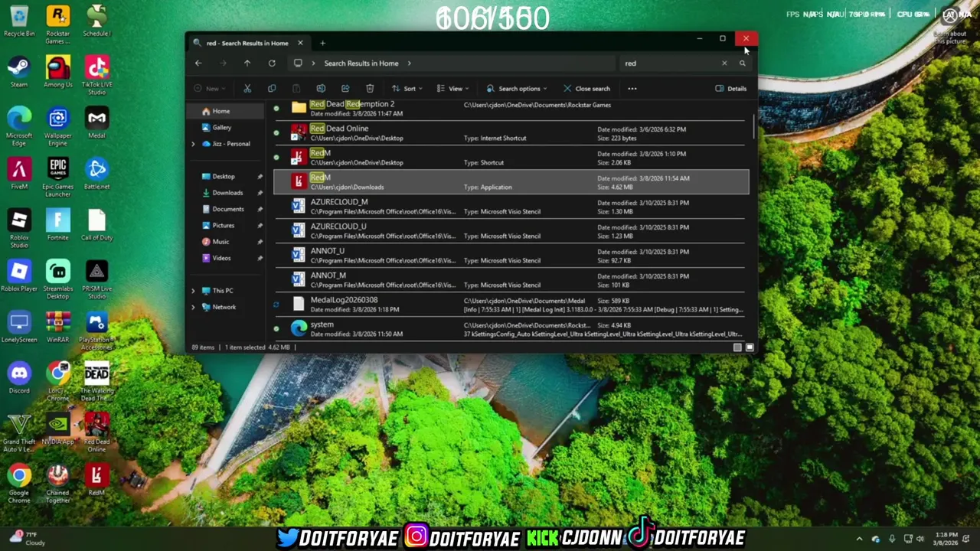The image size is (980, 551).
Task: Open the Sort dropdown
Action: click(407, 89)
